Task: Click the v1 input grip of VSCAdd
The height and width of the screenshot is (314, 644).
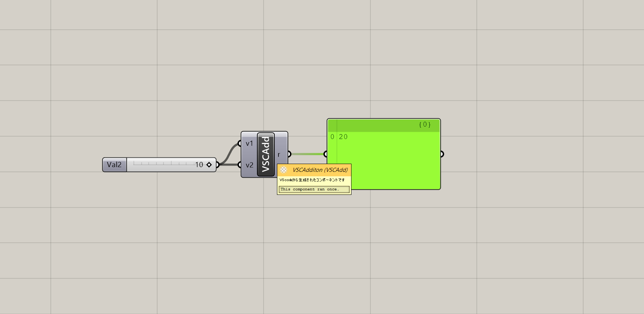Action: (x=240, y=144)
